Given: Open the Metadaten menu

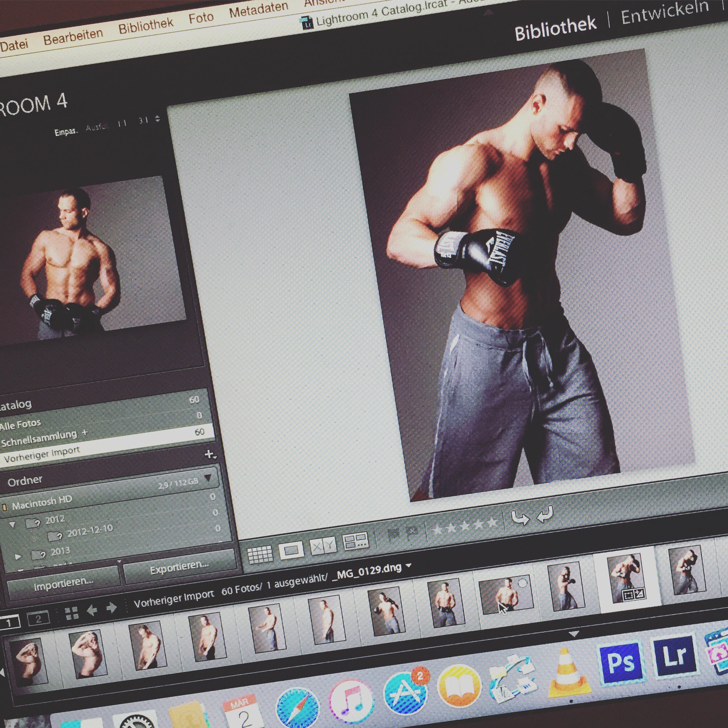Looking at the screenshot, I should click(x=258, y=9).
